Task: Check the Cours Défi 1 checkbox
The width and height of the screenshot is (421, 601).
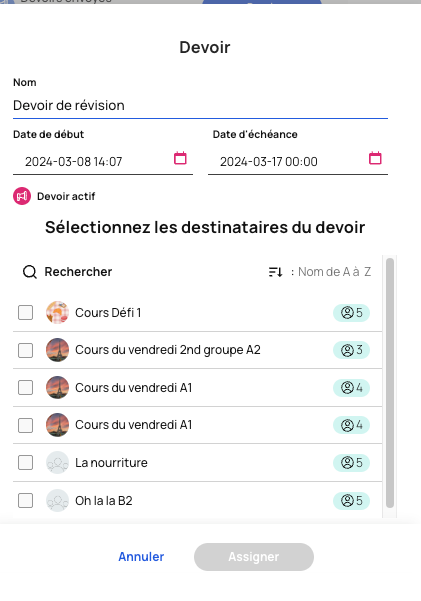Action: pyautogui.click(x=25, y=312)
